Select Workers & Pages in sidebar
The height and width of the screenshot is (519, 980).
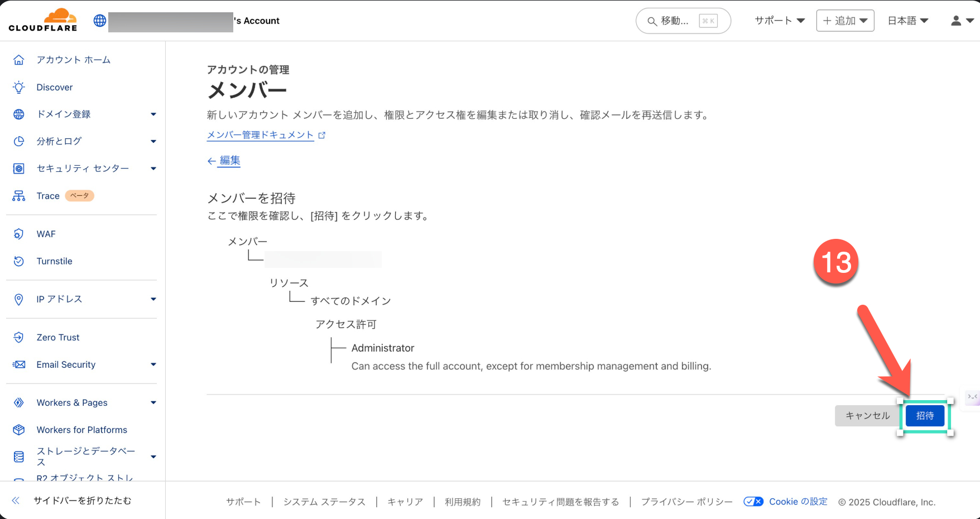click(x=72, y=402)
